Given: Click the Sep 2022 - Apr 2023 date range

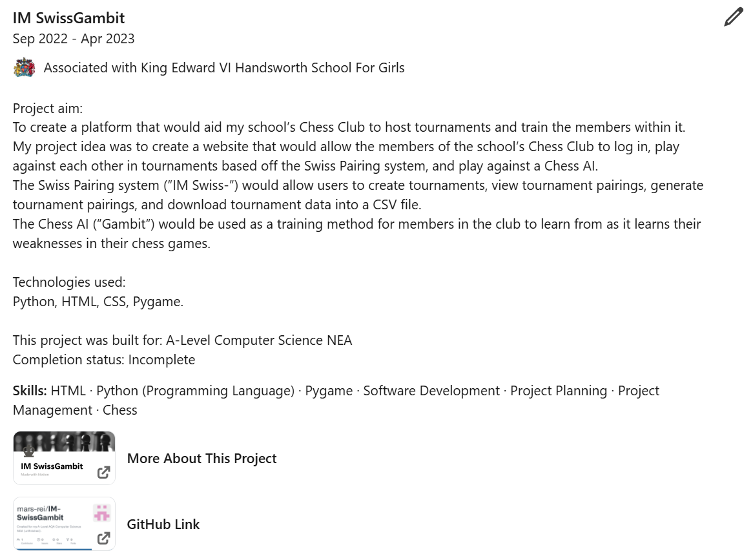Looking at the screenshot, I should click(74, 39).
